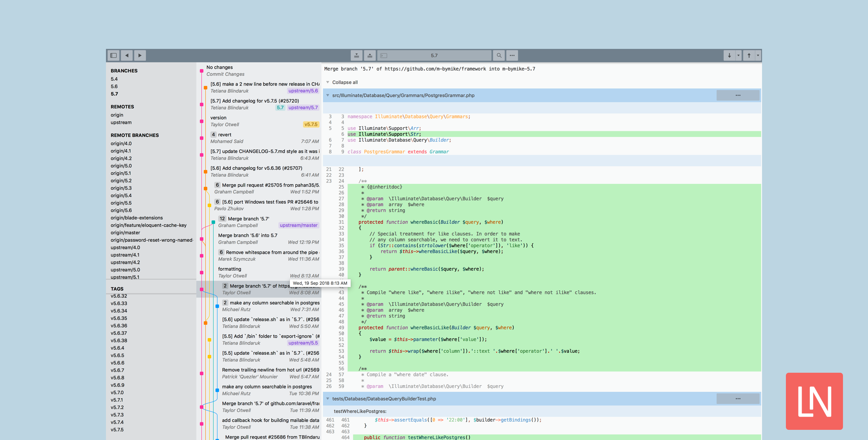Select remote branch origin/blade-extensions
Viewport: 868px width, 440px height.
point(137,218)
